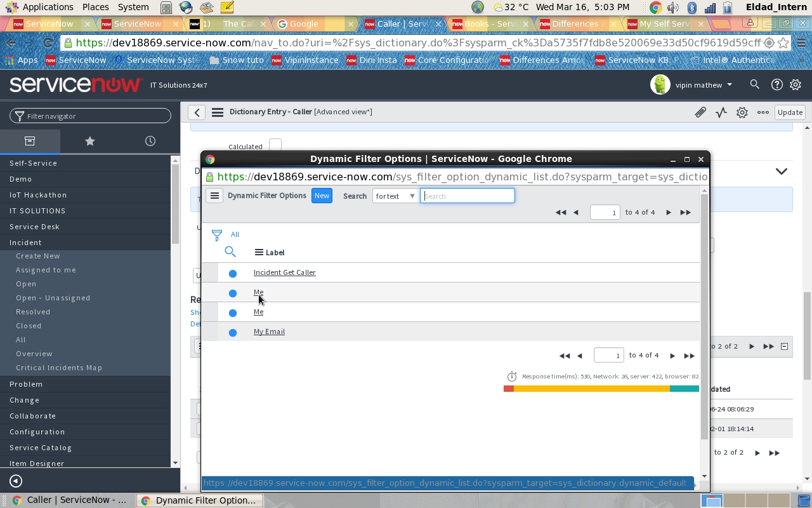The width and height of the screenshot is (812, 508).
Task: Open the Create New incident module
Action: tap(38, 256)
